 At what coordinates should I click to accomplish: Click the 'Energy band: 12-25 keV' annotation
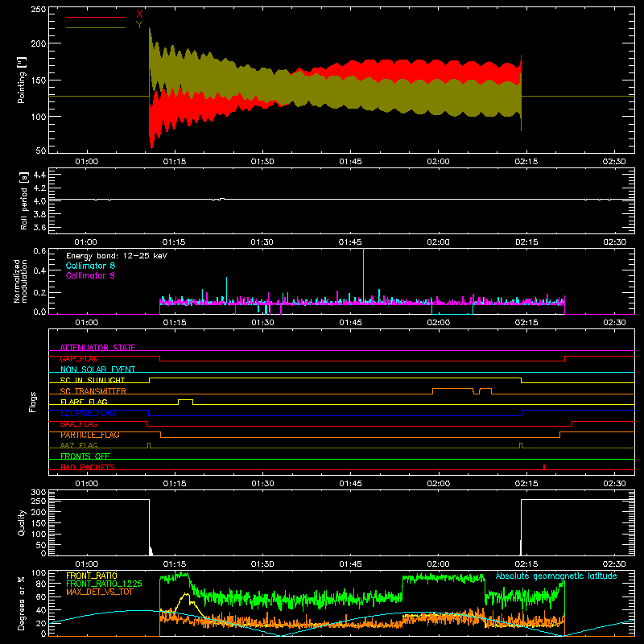click(x=117, y=256)
